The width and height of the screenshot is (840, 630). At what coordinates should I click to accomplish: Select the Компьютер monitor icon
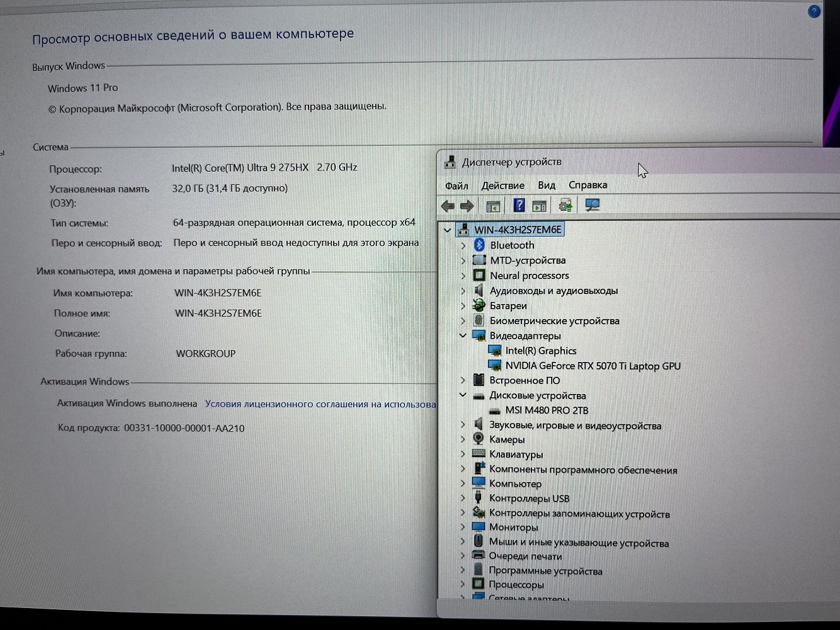pyautogui.click(x=479, y=483)
